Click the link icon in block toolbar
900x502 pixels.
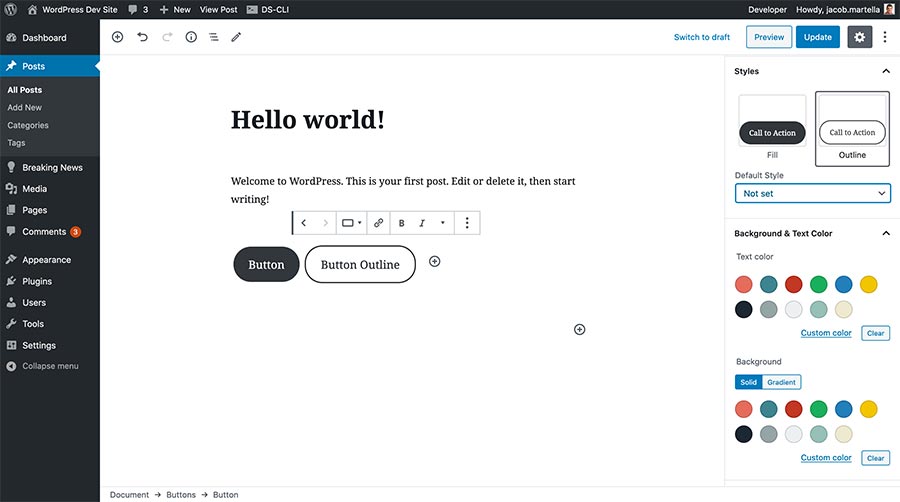(378, 223)
